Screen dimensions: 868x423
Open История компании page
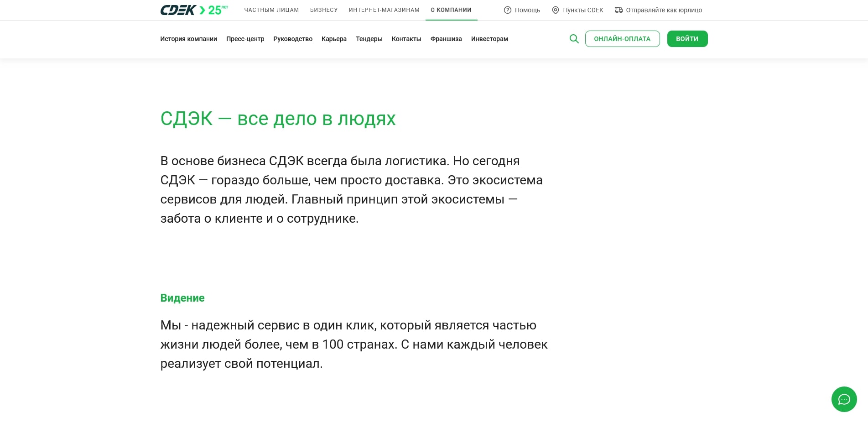188,39
